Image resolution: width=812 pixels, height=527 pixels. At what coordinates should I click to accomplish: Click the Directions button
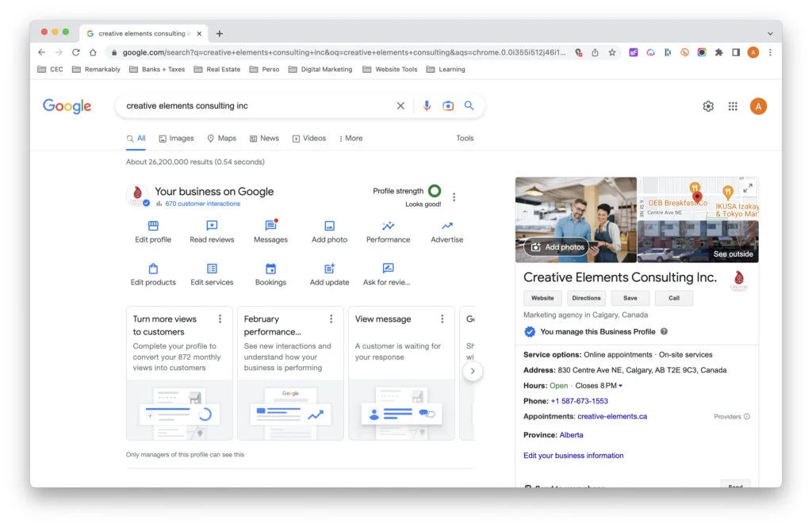pyautogui.click(x=586, y=298)
